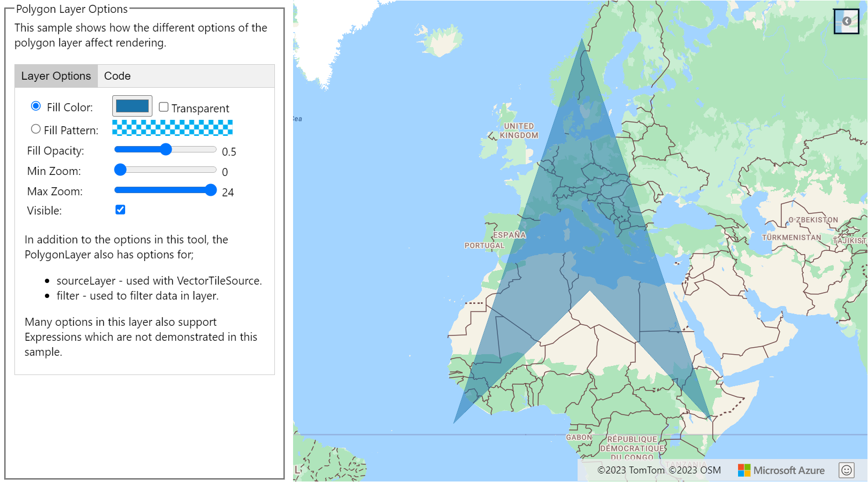Click the Min Zoom slider handle
This screenshot has height=482, width=868.
[120, 170]
